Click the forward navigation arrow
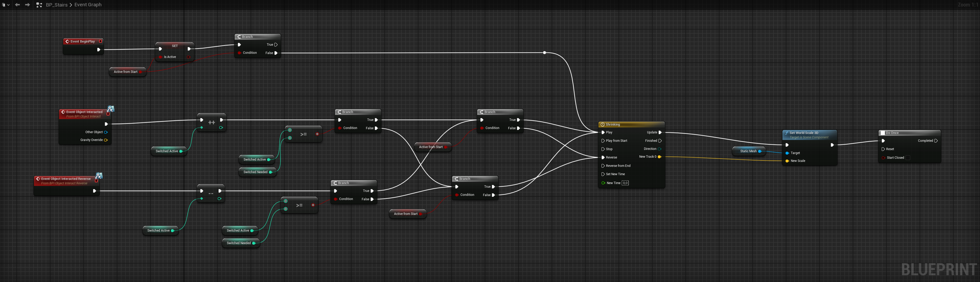Screen dimensions: 980x282 click(27, 5)
